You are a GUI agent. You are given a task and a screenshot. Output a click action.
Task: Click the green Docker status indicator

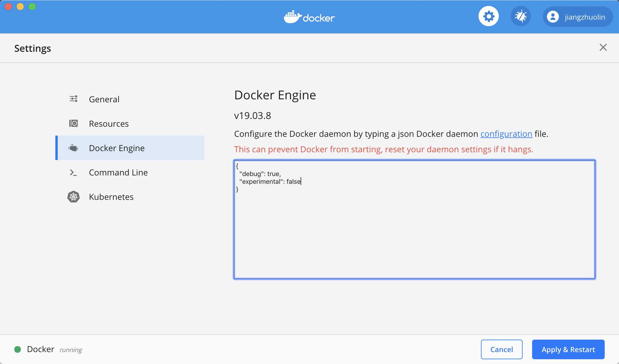tap(18, 349)
